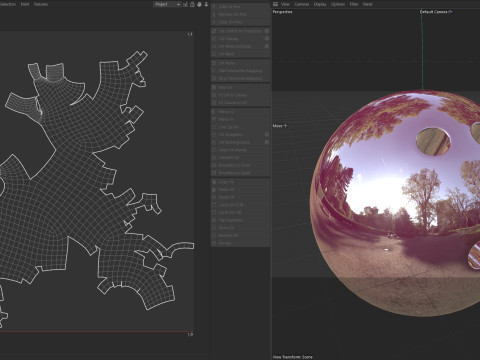Screen dimensions: 480x360
Task: Run the UV Unwrap command
Action: (x=237, y=39)
